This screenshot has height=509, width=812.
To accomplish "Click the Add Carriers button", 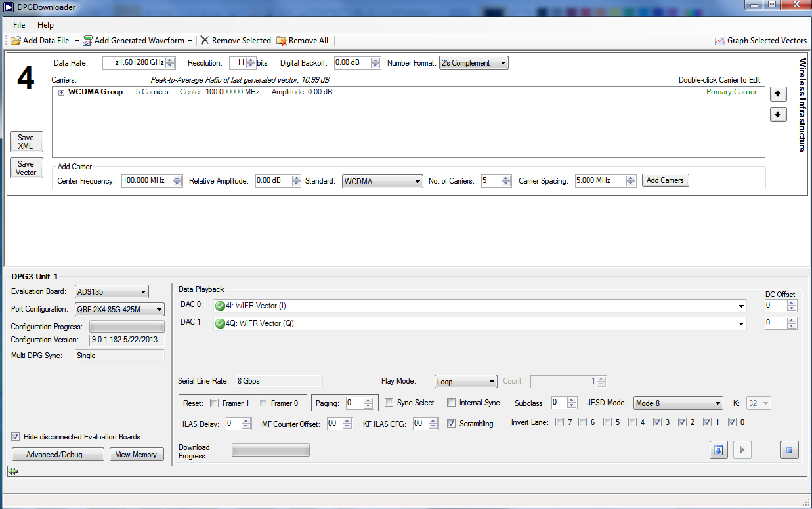I will coord(665,180).
